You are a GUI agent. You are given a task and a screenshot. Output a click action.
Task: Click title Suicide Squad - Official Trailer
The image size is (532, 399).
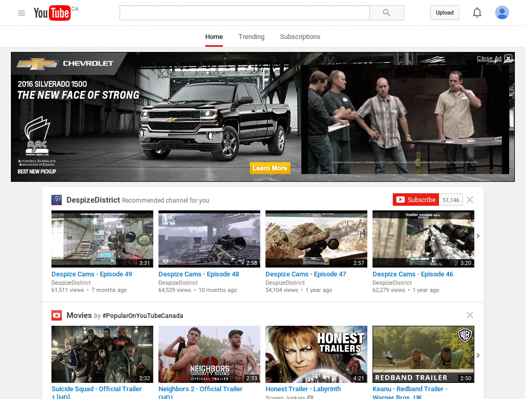point(97,392)
